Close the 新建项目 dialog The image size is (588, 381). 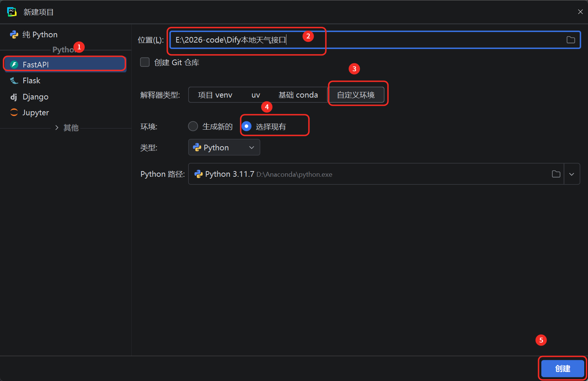pos(580,12)
